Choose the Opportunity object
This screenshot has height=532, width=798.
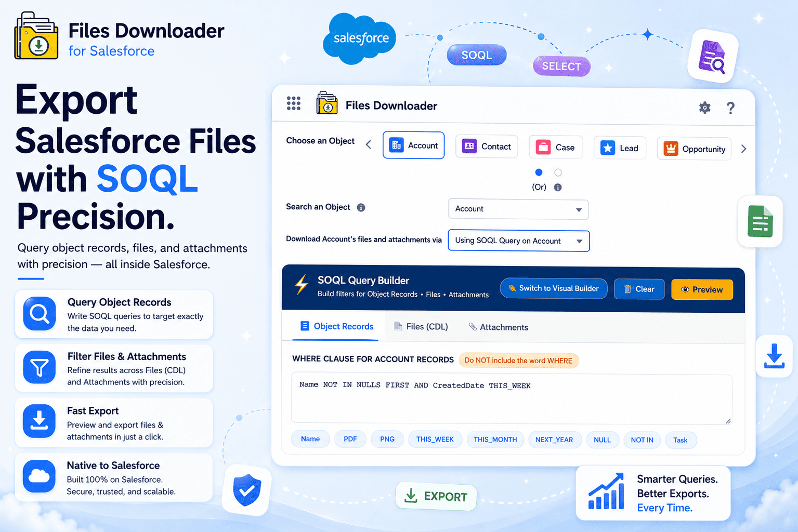coord(694,149)
